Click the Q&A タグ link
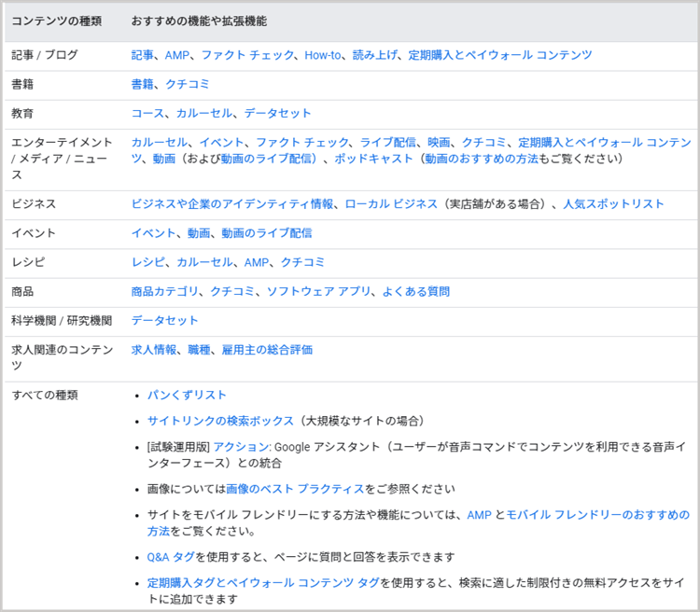The width and height of the screenshot is (700, 612). [x=171, y=557]
